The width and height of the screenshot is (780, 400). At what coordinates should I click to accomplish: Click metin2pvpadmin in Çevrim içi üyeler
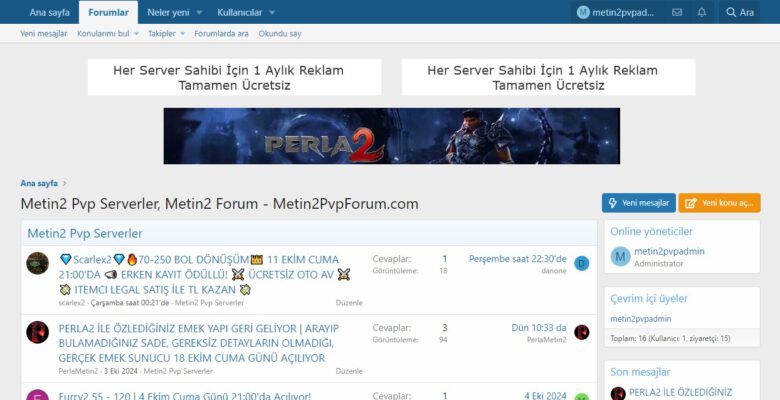click(641, 319)
